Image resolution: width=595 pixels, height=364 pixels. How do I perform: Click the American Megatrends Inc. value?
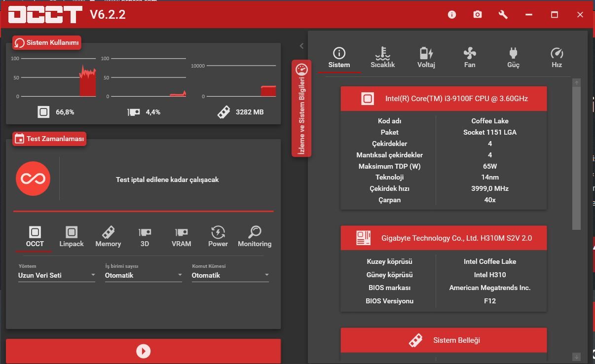pyautogui.click(x=490, y=288)
